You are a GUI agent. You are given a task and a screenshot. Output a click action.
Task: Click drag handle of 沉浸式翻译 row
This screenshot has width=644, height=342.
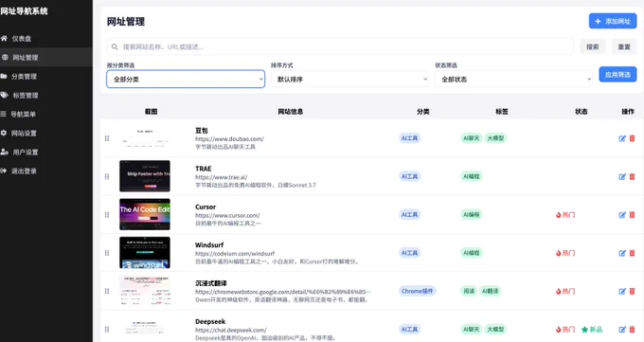point(107,292)
